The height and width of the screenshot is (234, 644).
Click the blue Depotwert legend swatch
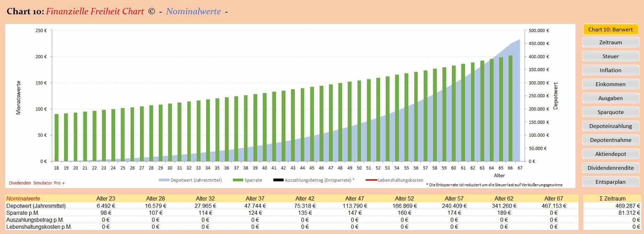(164, 180)
